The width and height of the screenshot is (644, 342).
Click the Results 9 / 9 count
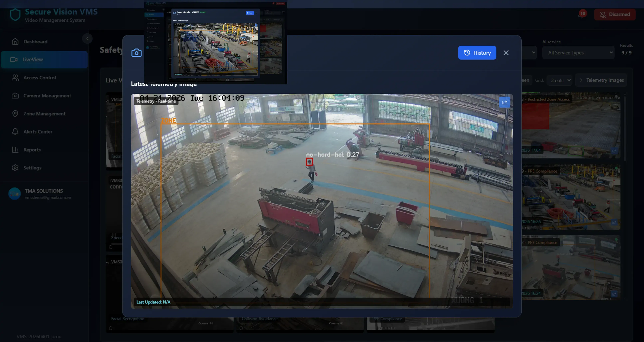point(626,53)
